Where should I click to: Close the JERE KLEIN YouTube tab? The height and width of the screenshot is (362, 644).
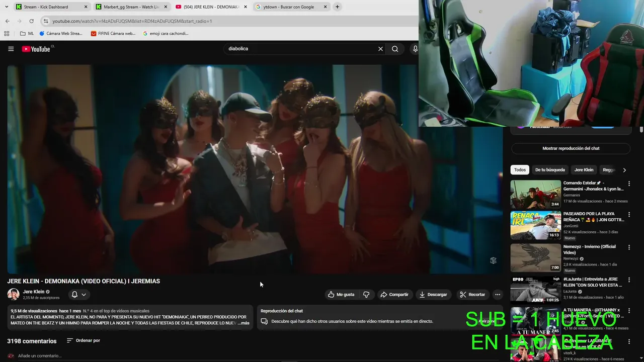click(246, 7)
